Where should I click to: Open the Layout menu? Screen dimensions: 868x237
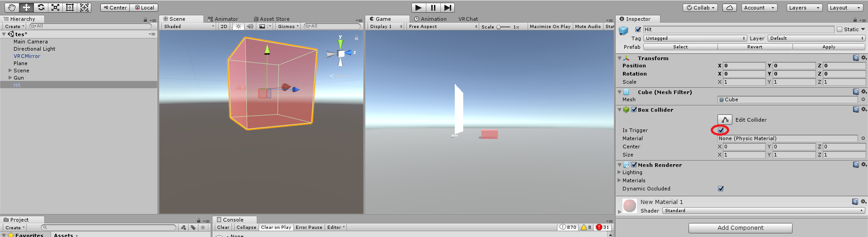click(x=845, y=8)
